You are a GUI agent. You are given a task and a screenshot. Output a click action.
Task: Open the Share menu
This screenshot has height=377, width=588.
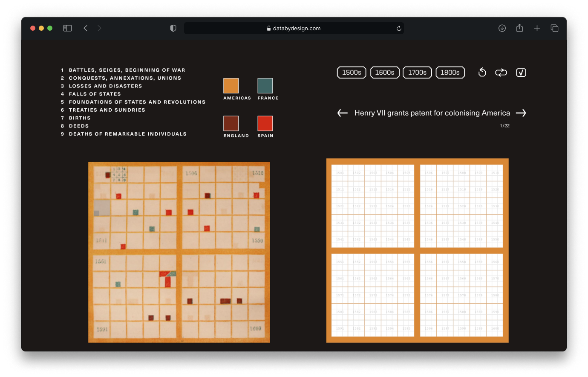coord(519,28)
